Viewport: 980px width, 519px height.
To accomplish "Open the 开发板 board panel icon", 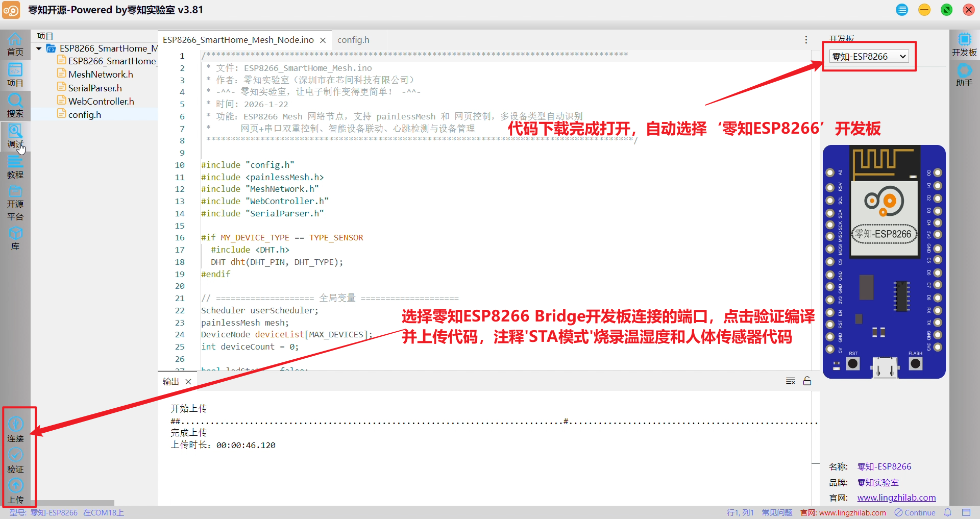I will 964,45.
